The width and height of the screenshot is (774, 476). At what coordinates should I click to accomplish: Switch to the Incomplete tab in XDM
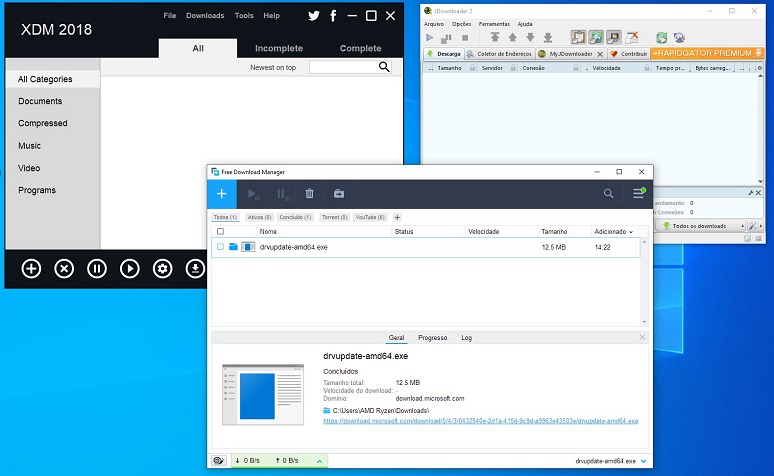point(279,48)
